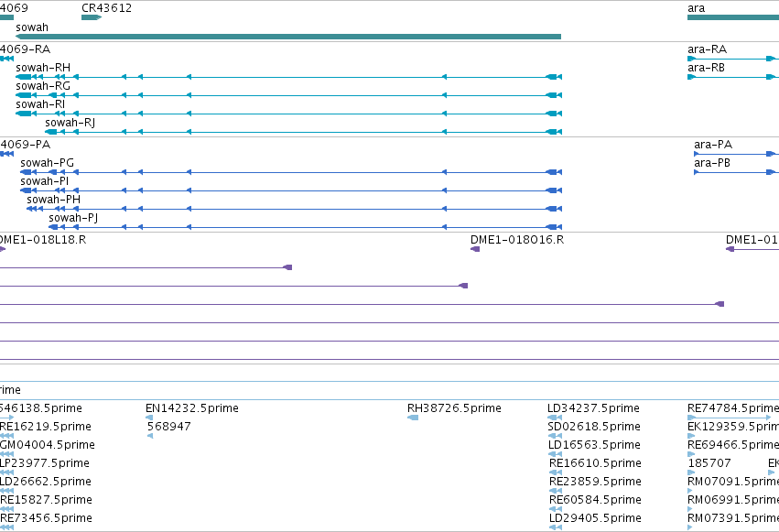Click the sowah-RI transcript label
Viewport: 779px width, 532px height.
40,104
